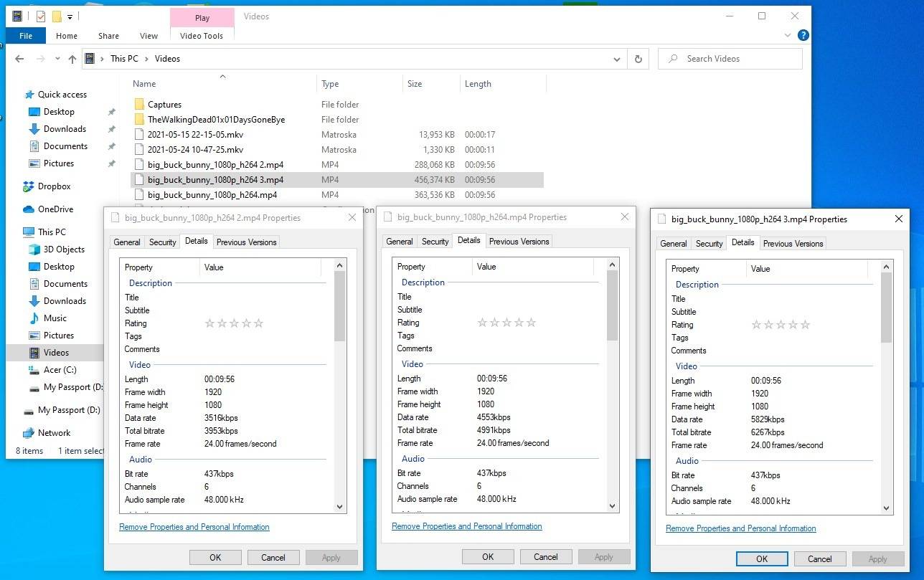The height and width of the screenshot is (580, 924).
Task: Open Previous Versions tab in '3.mp4' Properties
Action: (x=793, y=244)
